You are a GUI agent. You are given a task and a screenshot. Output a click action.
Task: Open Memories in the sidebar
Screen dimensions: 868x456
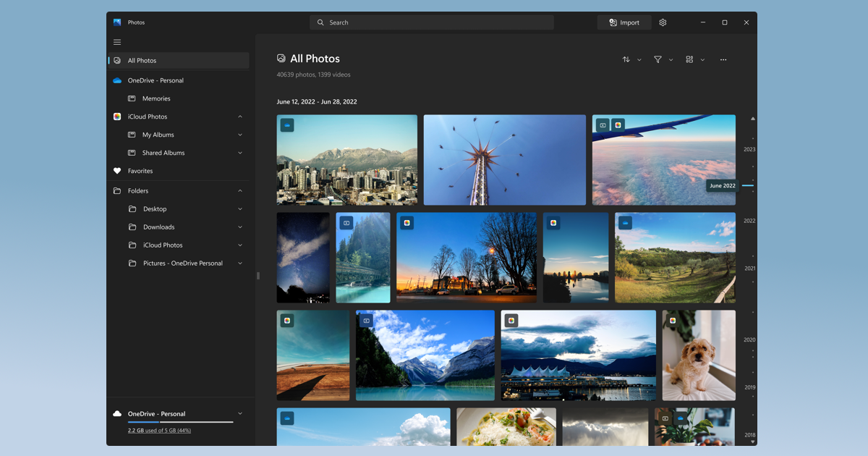156,98
